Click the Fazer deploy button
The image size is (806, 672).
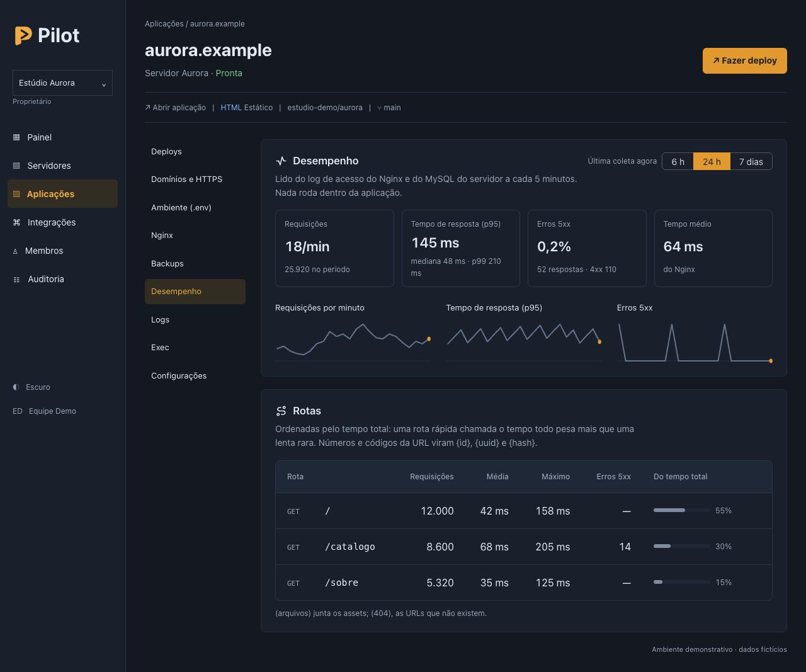click(745, 60)
